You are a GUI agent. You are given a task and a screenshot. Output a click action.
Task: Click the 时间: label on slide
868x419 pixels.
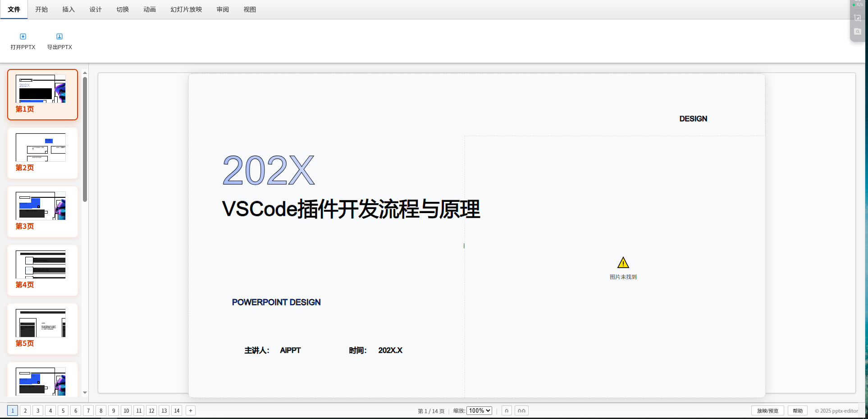coord(358,351)
